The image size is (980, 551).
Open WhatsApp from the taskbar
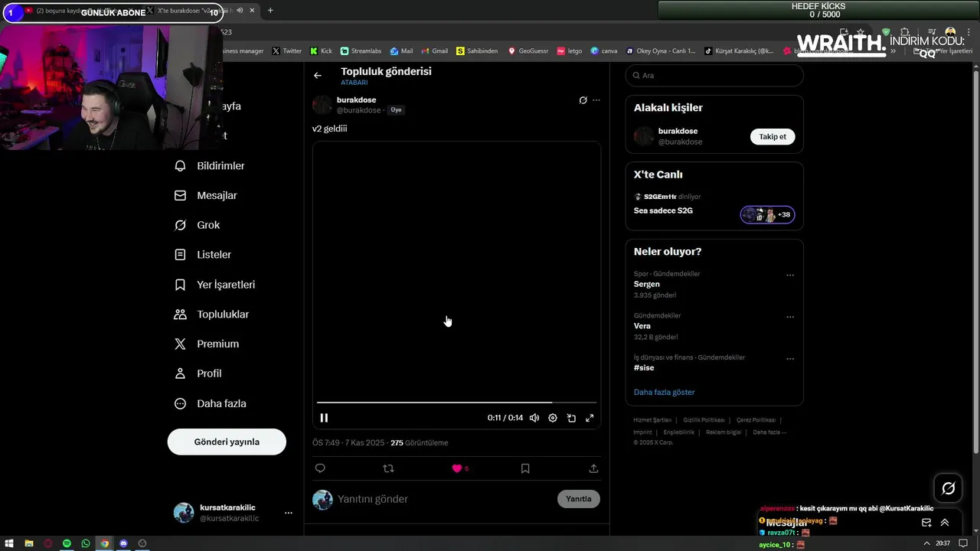(x=86, y=543)
